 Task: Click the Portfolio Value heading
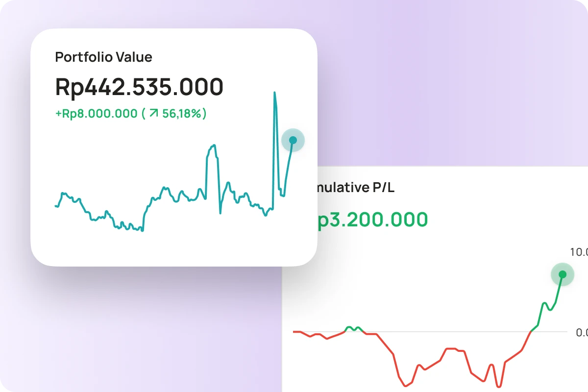[103, 57]
